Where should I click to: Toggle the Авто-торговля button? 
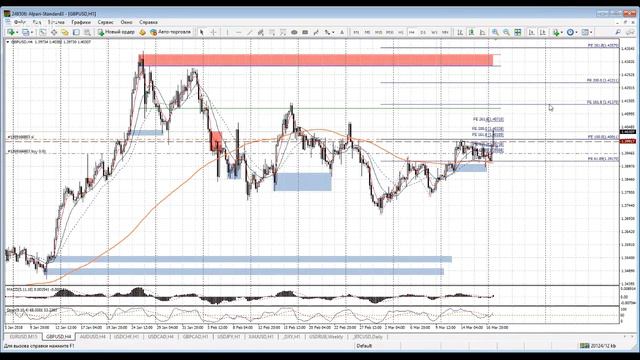click(x=171, y=32)
